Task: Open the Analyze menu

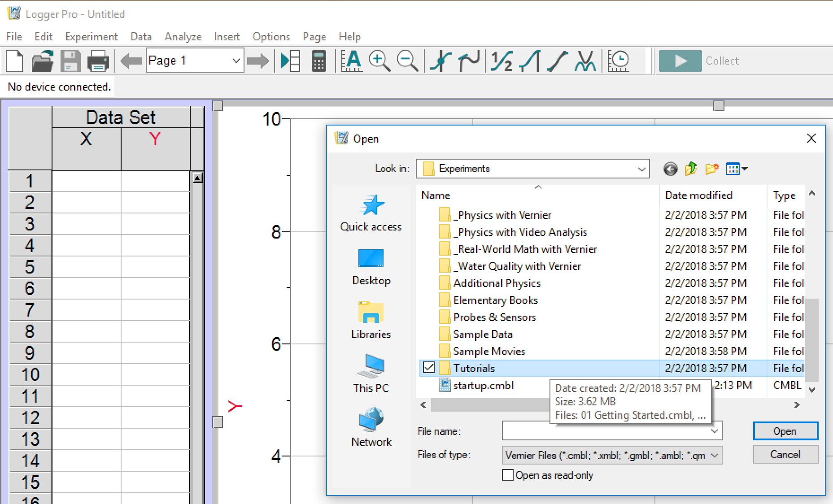Action: [x=183, y=36]
